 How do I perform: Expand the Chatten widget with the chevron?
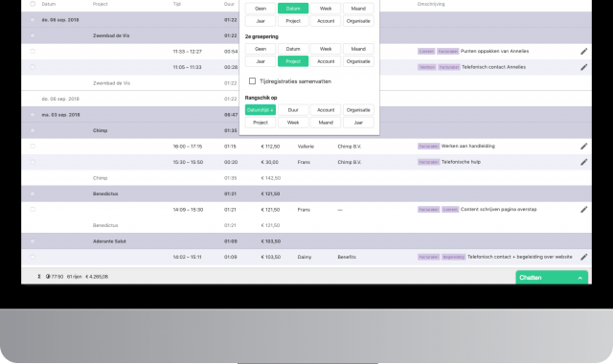point(580,278)
